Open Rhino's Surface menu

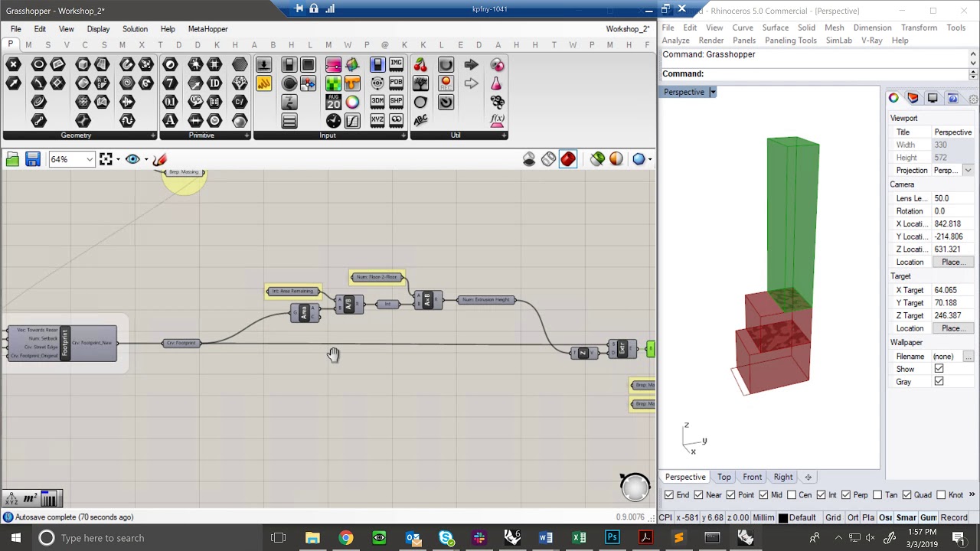click(775, 28)
